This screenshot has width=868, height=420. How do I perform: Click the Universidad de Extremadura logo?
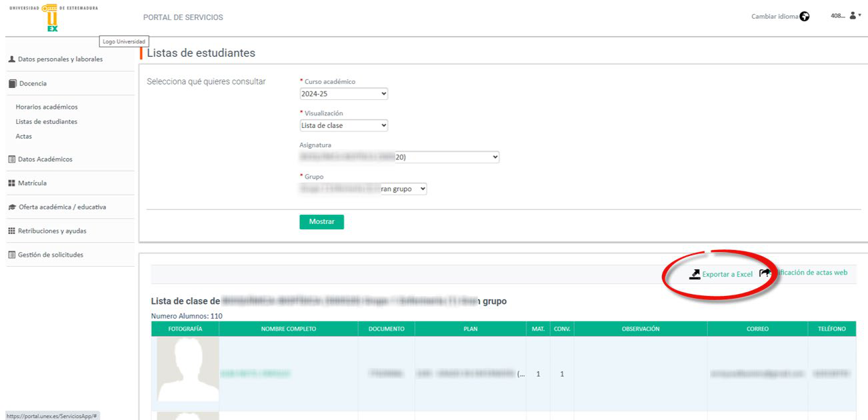53,17
